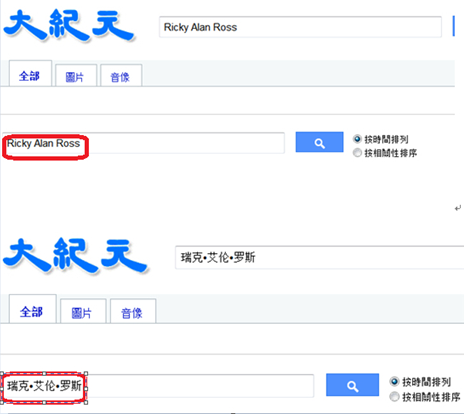Click circled Ricky Alan Ross search field
464x416 pixels.
pos(143,143)
